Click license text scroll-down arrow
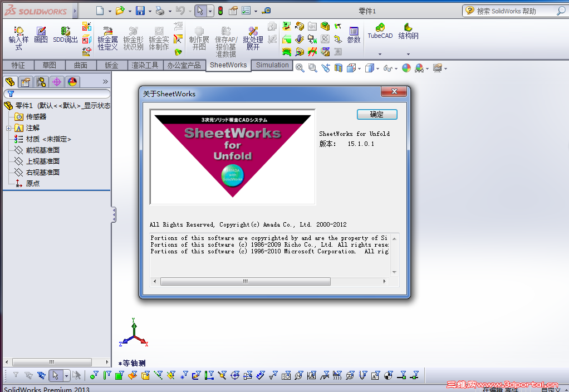The image size is (569, 392). pos(394,272)
